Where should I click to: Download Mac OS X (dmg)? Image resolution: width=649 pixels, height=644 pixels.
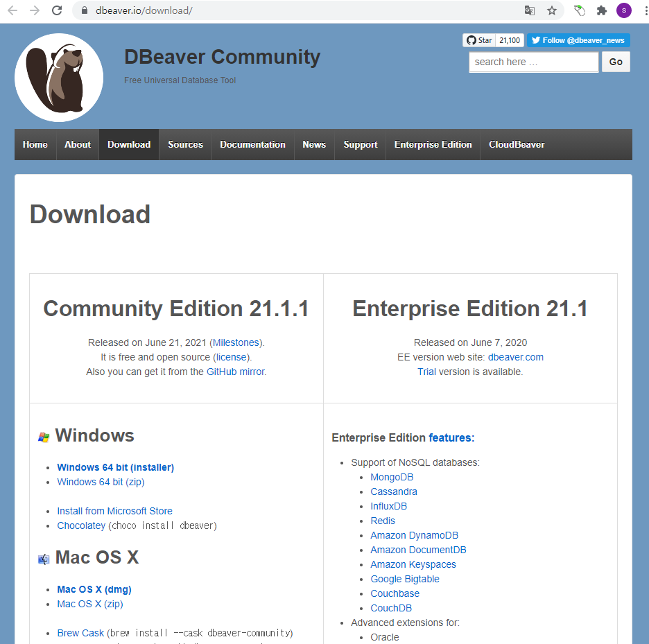pyautogui.click(x=94, y=589)
